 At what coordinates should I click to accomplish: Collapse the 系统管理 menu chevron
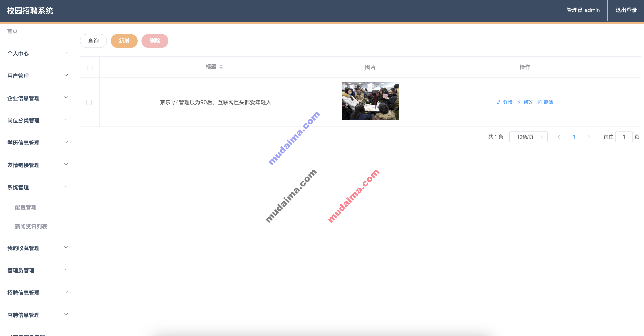pyautogui.click(x=66, y=186)
